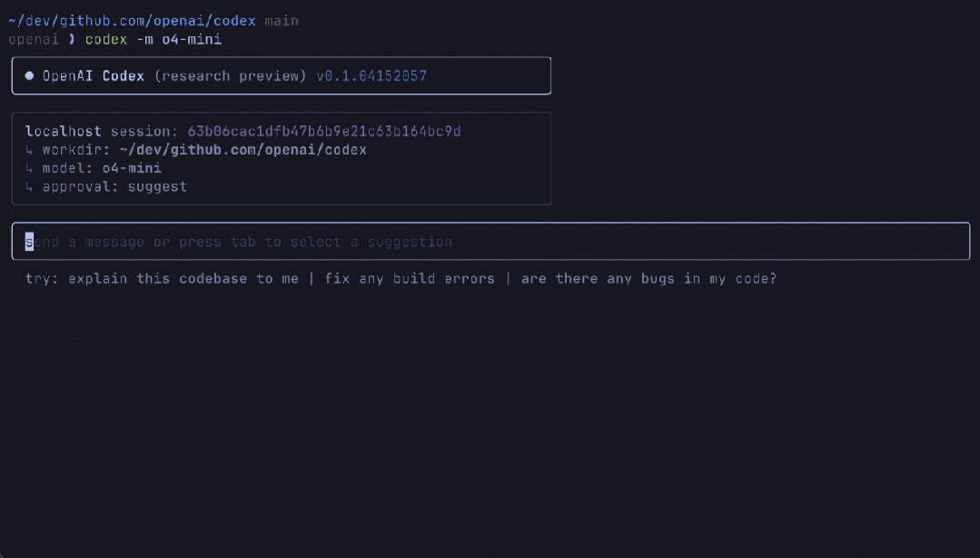Click the white dot before OpenAI Codex
Screen dimensions: 980x558
[x=30, y=76]
